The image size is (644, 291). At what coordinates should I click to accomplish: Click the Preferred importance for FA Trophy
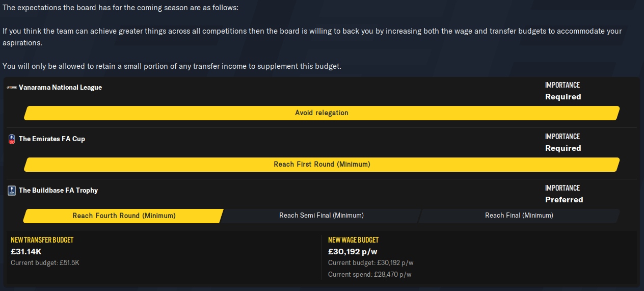(564, 200)
